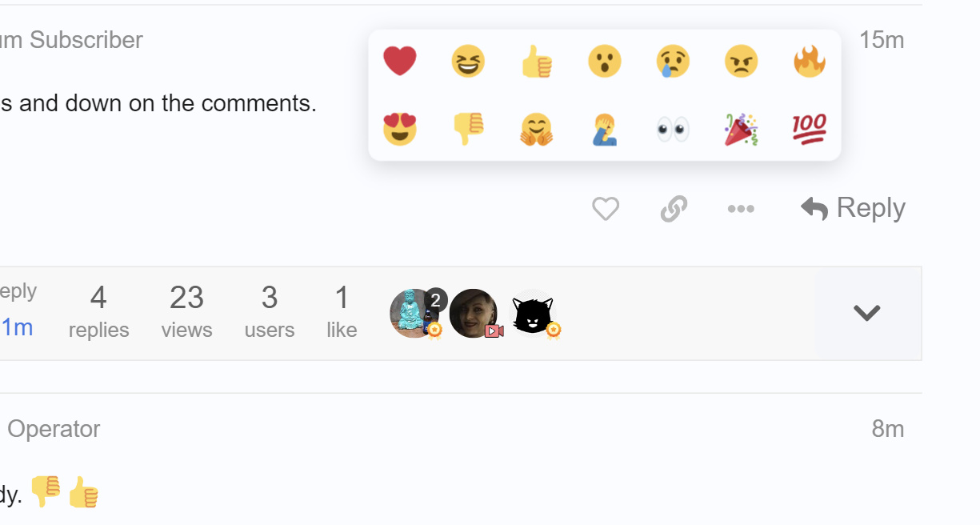React with the 100 points emoji
The width and height of the screenshot is (980, 525).
pos(809,129)
